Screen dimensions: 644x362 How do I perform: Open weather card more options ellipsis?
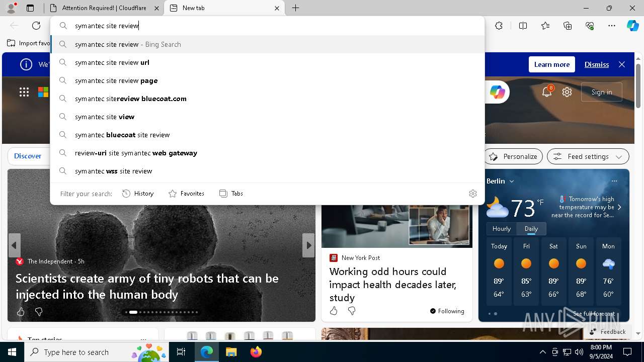point(614,181)
